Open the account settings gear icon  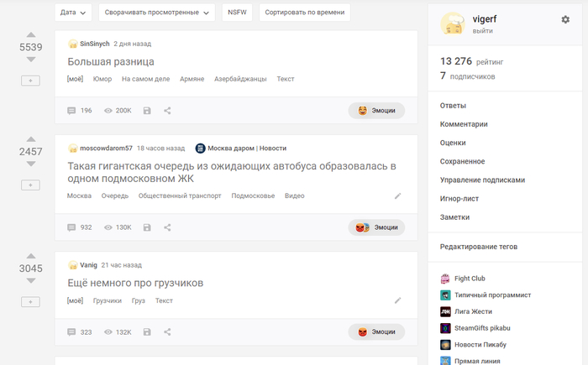click(x=564, y=19)
